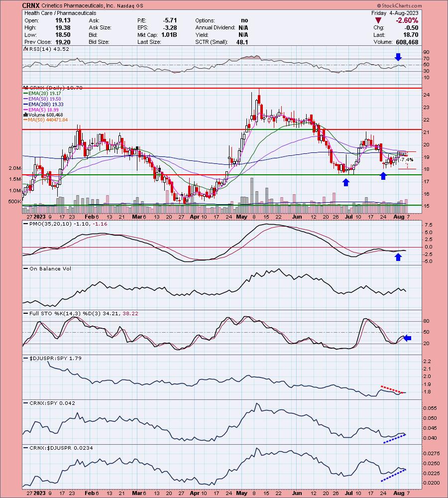Image resolution: width=448 pixels, height=498 pixels.
Task: Click the EMA(20) 19.17 legend entry
Action: (x=42, y=94)
